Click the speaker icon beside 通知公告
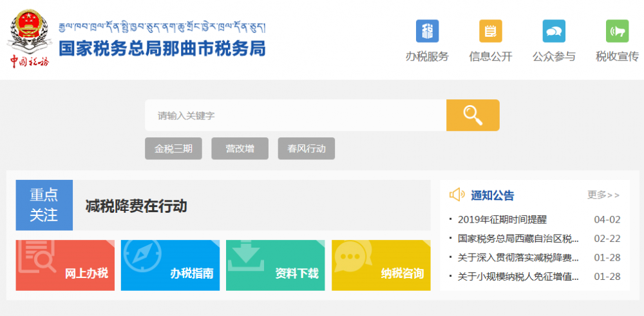 click(457, 195)
